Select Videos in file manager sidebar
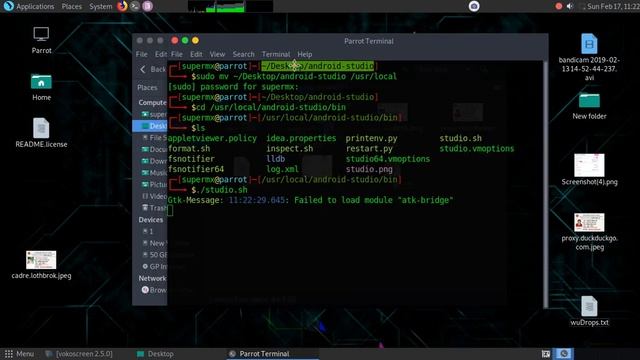Screen dimensions: 640x360 click(x=151, y=196)
